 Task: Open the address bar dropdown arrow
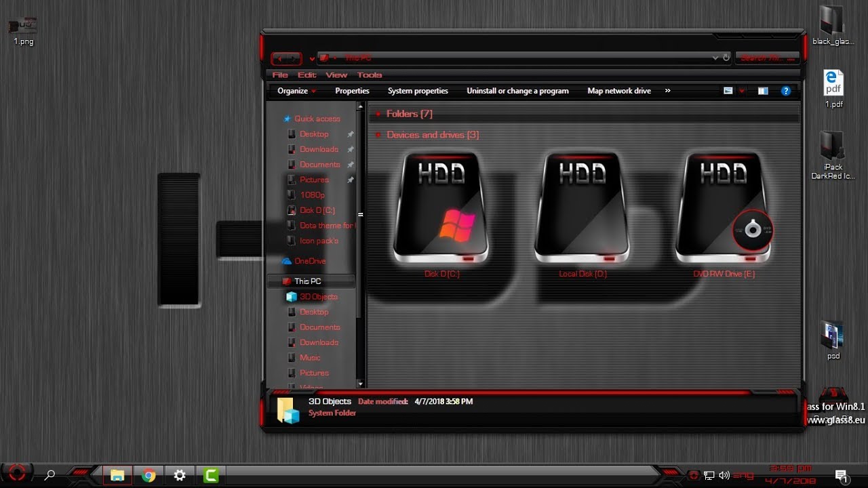click(715, 58)
